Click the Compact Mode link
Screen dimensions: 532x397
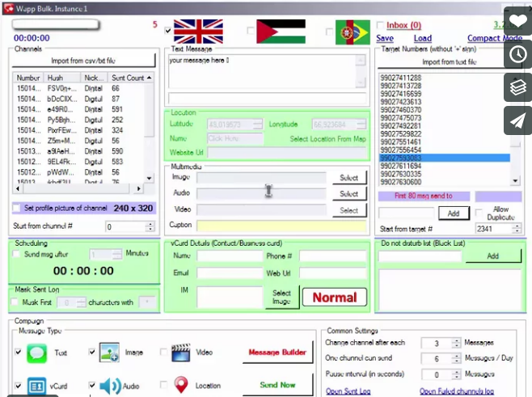pos(494,38)
